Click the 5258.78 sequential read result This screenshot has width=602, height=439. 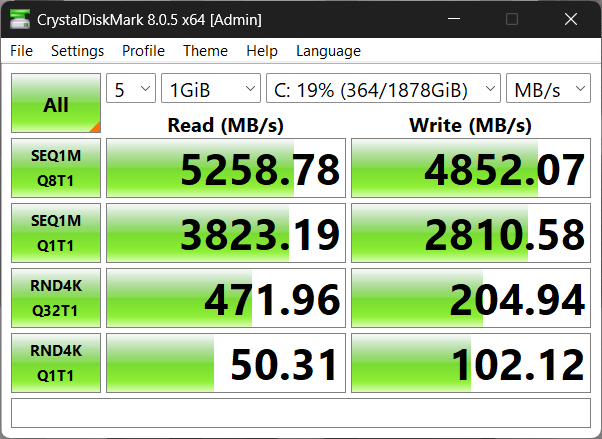226,169
